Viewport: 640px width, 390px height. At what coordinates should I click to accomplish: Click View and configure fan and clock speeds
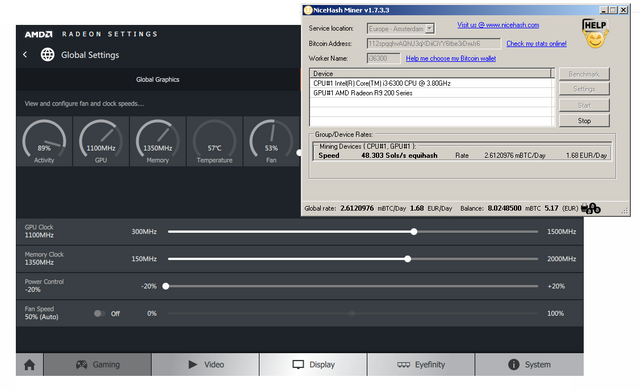[x=84, y=104]
